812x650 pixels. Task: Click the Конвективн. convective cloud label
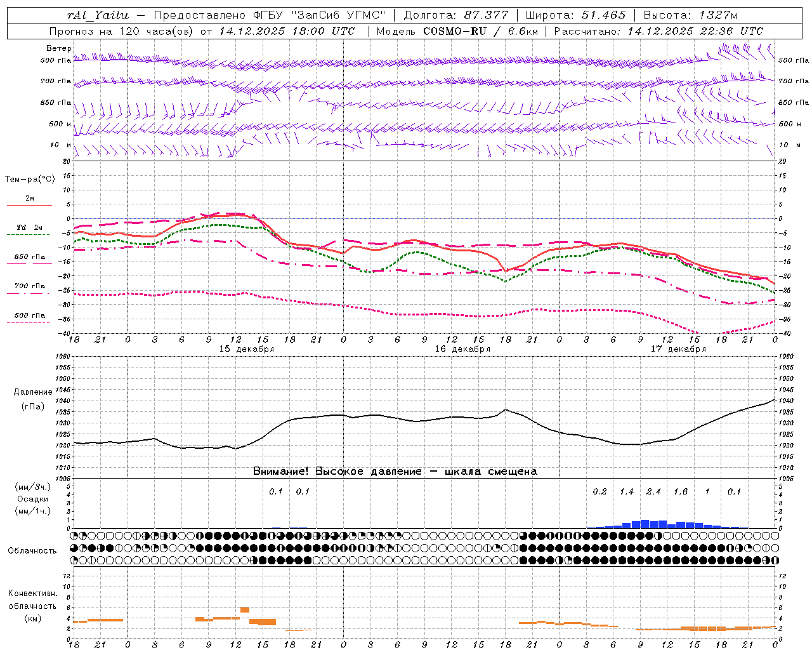(32, 594)
